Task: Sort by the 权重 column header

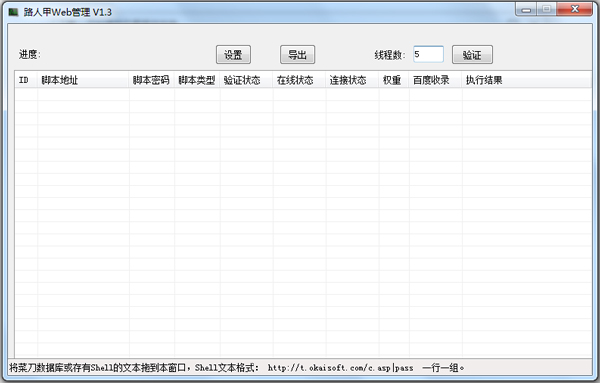Action: pyautogui.click(x=394, y=80)
